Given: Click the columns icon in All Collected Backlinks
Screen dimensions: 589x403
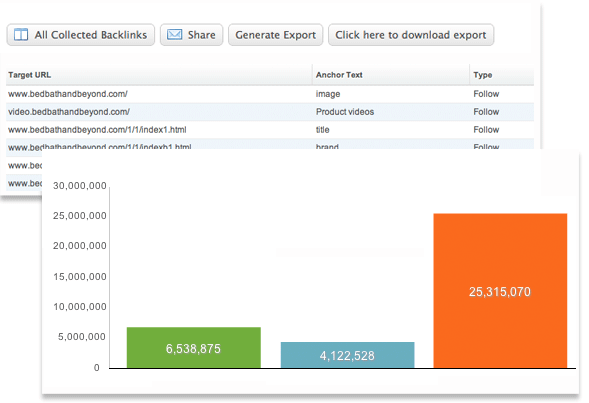Looking at the screenshot, I should click(21, 35).
